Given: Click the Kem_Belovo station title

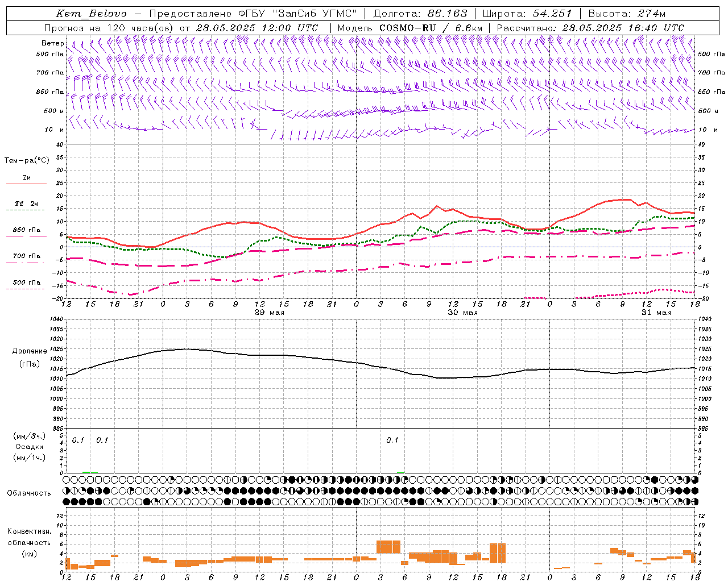Looking at the screenshot, I should point(92,14).
